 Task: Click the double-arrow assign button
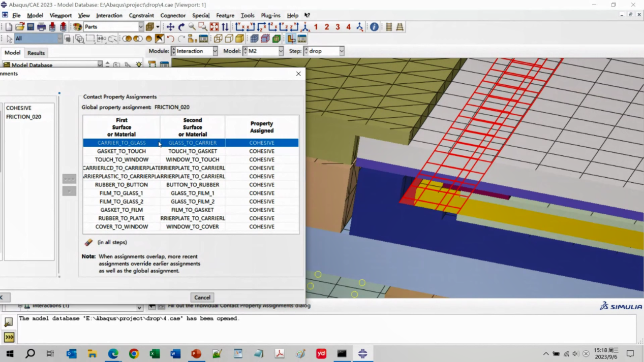tap(69, 179)
